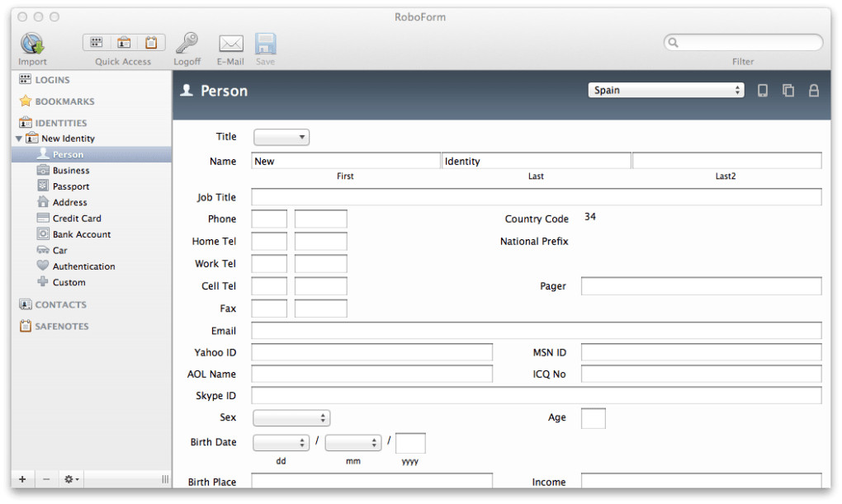The width and height of the screenshot is (842, 504).
Task: Click the Last2 name field
Action: click(x=727, y=161)
